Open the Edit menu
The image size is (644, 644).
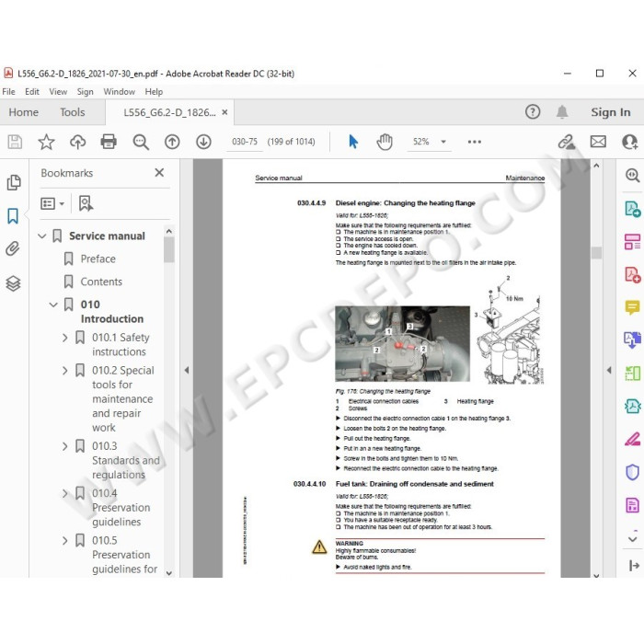(x=32, y=92)
